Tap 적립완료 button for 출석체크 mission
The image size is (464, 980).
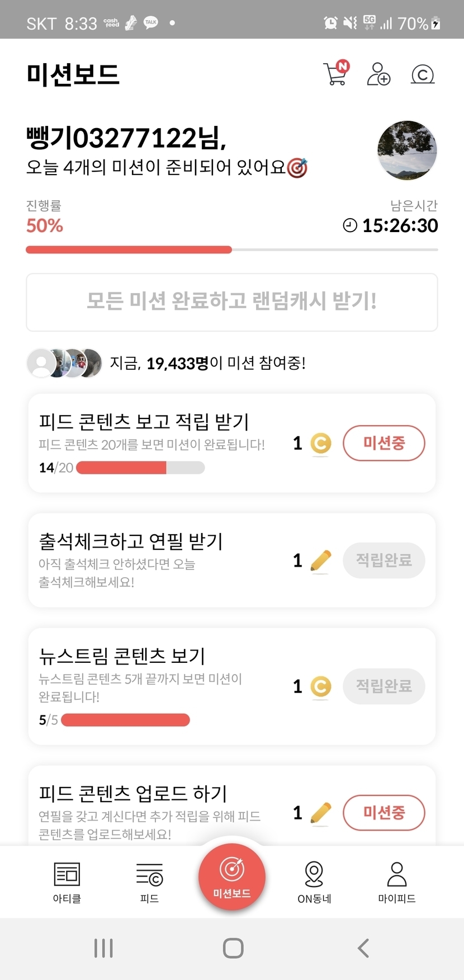click(383, 560)
